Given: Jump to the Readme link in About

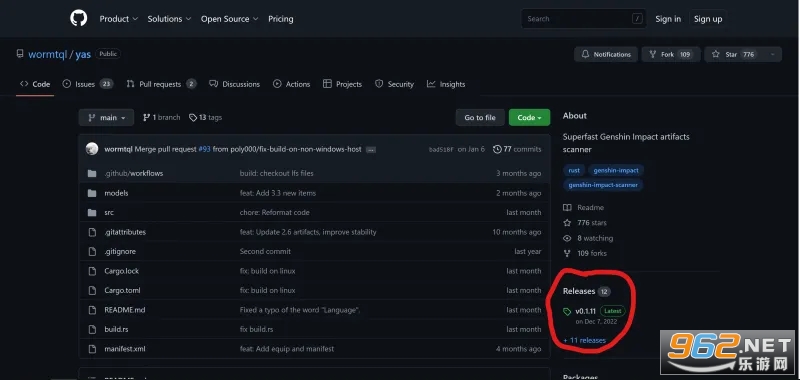Looking at the screenshot, I should pyautogui.click(x=584, y=208).
